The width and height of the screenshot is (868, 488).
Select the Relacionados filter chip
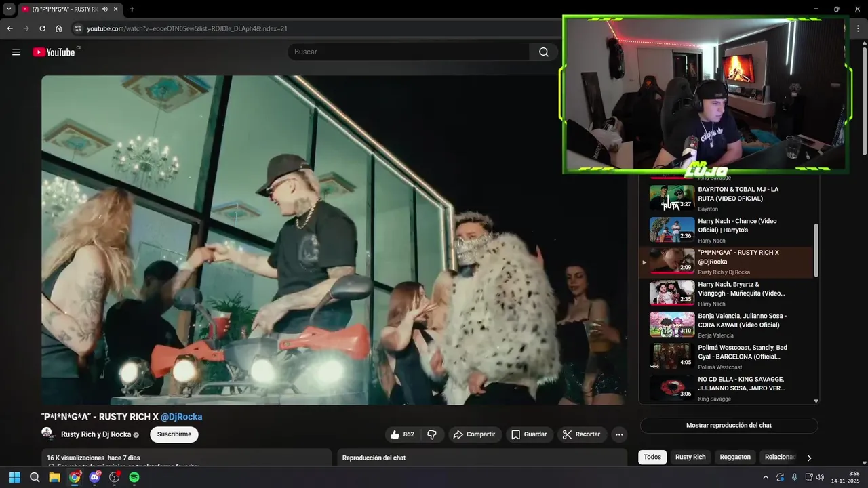[x=778, y=457]
